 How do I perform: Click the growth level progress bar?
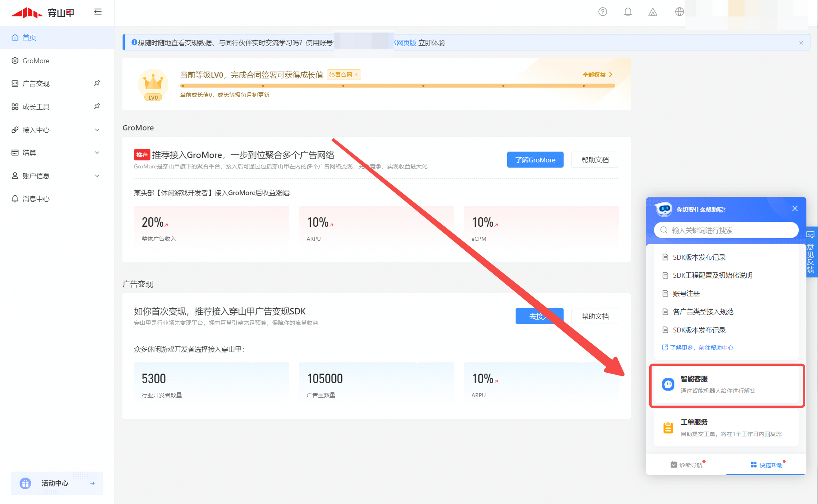[397, 86]
